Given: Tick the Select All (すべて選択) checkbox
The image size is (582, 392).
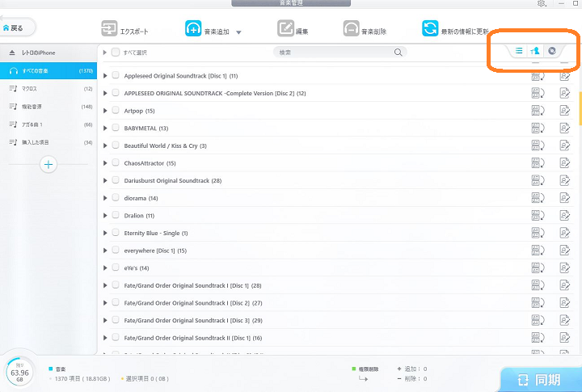Looking at the screenshot, I should coord(116,52).
